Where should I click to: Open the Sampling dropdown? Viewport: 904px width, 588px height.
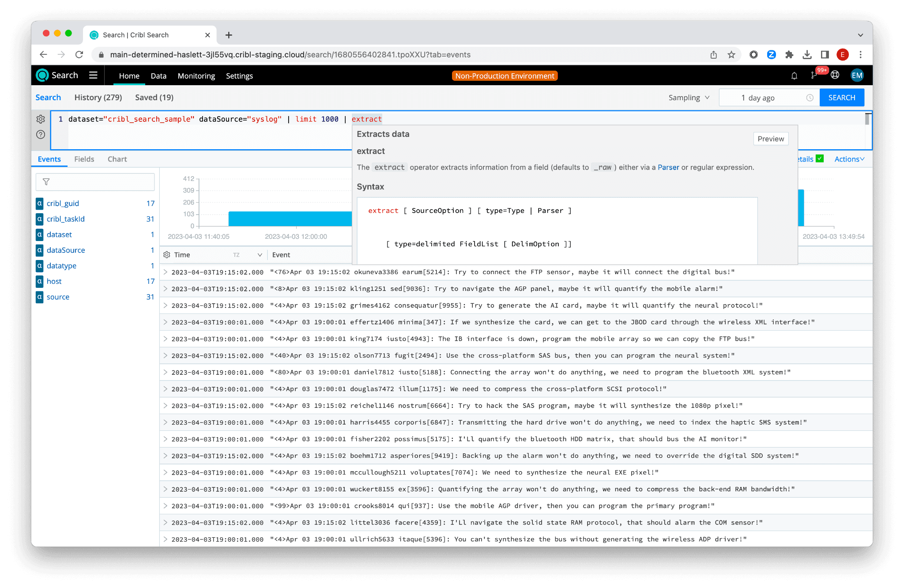[689, 98]
